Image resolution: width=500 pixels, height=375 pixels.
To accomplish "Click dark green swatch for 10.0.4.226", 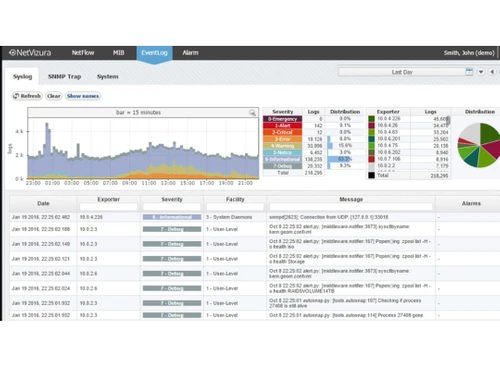I will (371, 119).
